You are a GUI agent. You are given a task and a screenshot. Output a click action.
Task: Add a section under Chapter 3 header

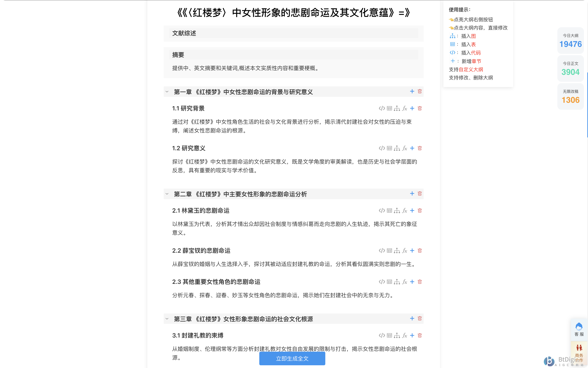(x=412, y=318)
